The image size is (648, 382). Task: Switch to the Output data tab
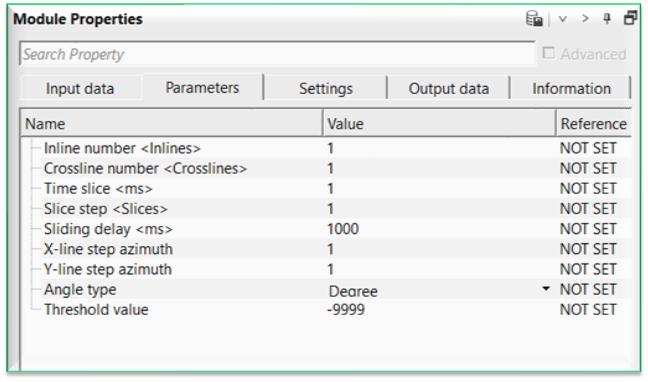(x=449, y=88)
